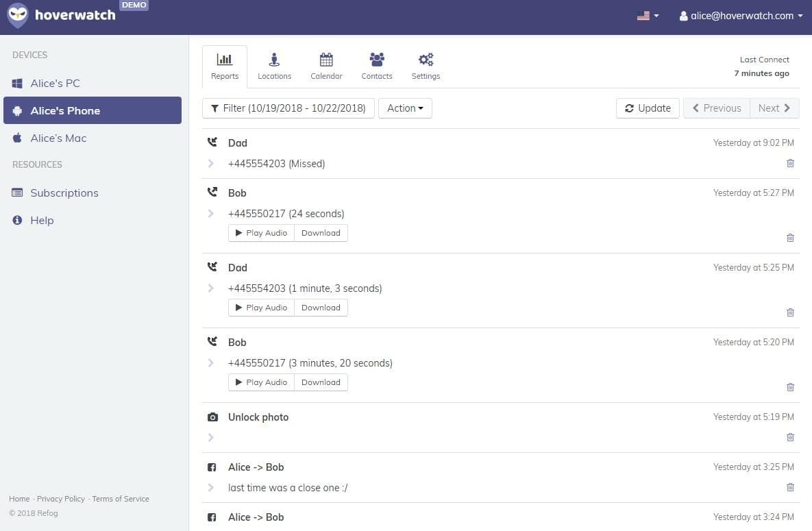Open the alice@hoverwatch.com account menu
The image size is (812, 531).
point(741,16)
